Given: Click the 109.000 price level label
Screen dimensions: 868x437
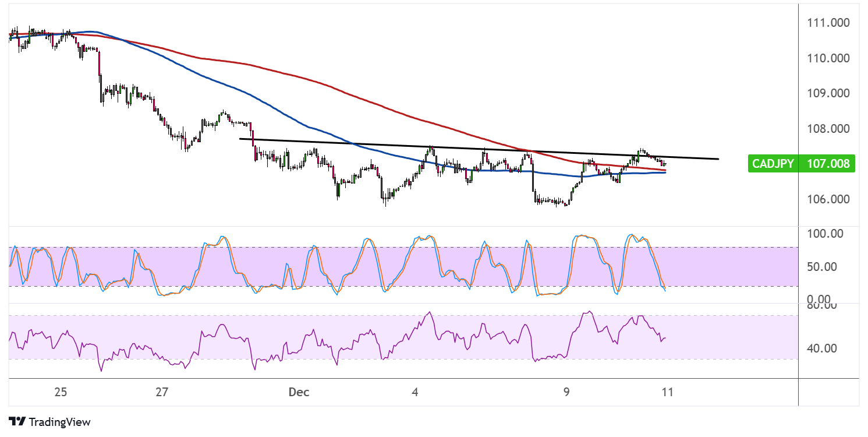Looking at the screenshot, I should pyautogui.click(x=830, y=93).
